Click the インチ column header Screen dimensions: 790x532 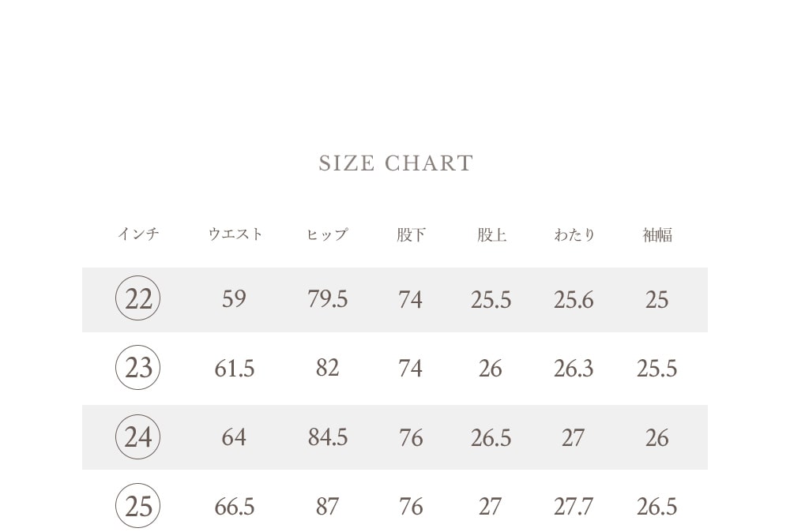click(x=138, y=234)
